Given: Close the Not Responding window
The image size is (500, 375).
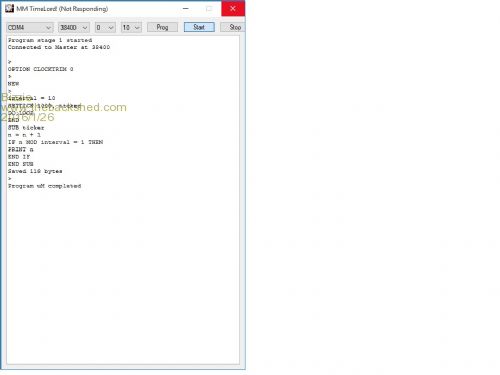Looking at the screenshot, I should [233, 8].
